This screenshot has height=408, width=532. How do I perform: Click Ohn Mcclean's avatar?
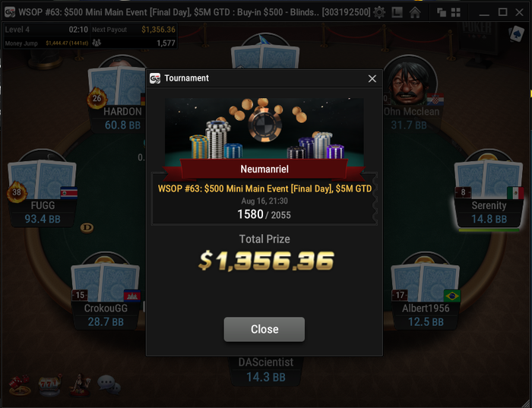click(410, 80)
